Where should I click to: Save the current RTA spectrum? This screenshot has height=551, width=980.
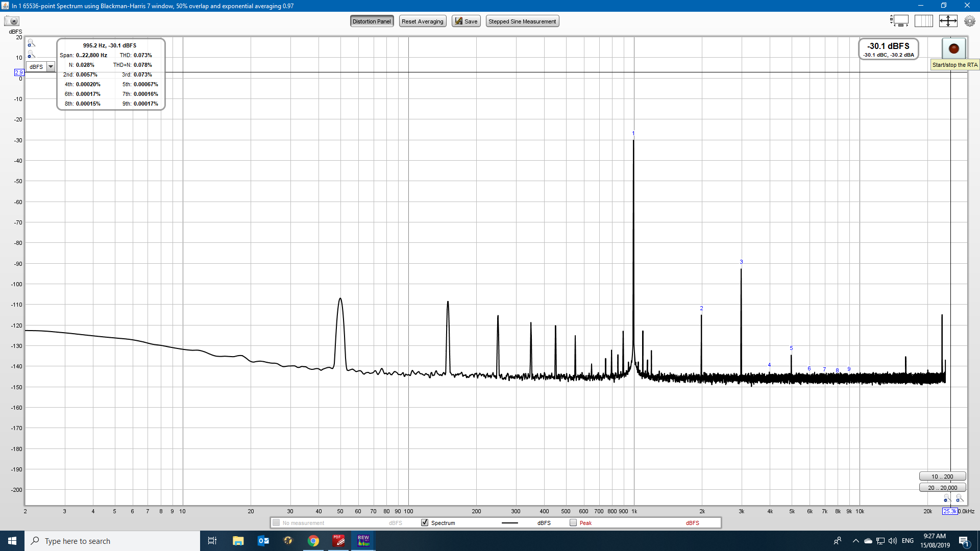click(x=466, y=21)
